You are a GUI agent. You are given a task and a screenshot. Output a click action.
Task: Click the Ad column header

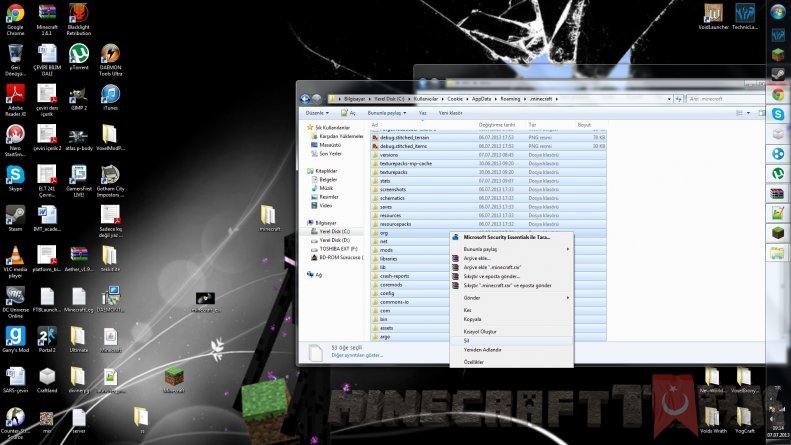coord(423,125)
